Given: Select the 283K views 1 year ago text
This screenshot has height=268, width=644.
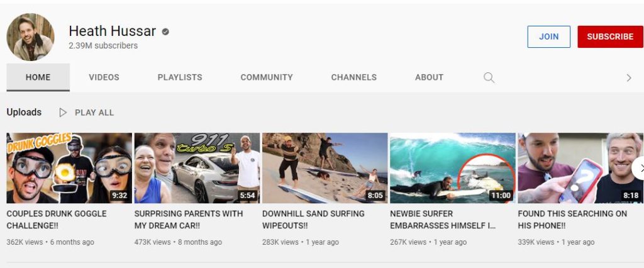Looking at the screenshot, I should pyautogui.click(x=301, y=242).
